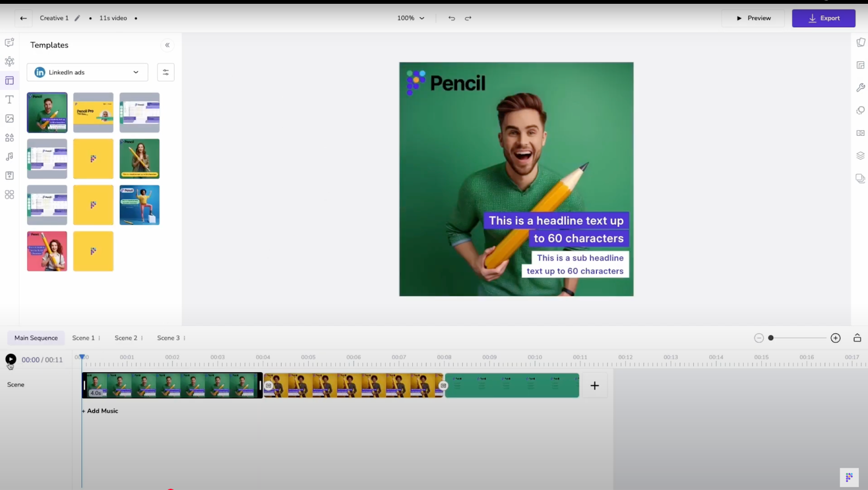Open template filter settings
This screenshot has height=490, width=868.
165,72
